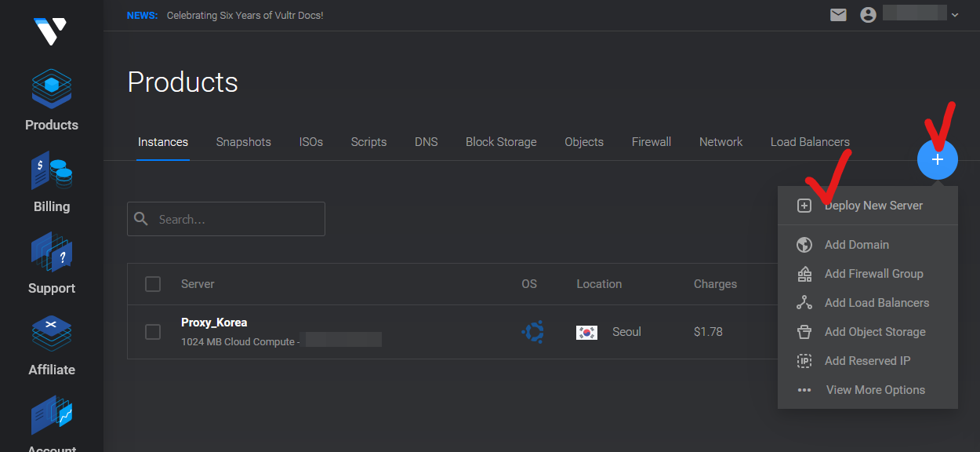The height and width of the screenshot is (452, 980).
Task: Focus the server Search field
Action: [x=226, y=219]
